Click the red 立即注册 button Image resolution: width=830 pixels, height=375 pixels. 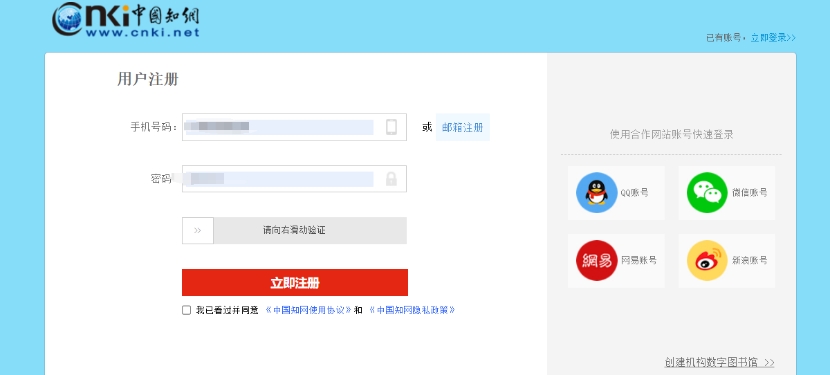pyautogui.click(x=295, y=282)
